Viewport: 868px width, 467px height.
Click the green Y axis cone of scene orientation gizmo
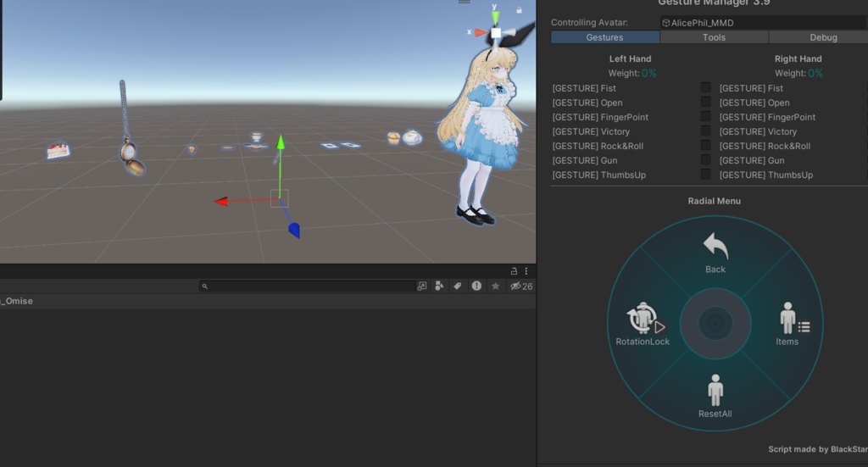tap(495, 17)
